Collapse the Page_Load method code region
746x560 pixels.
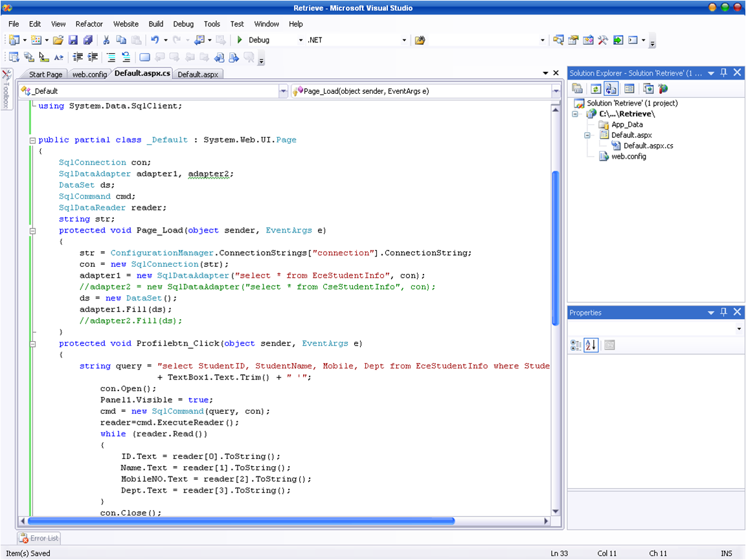tap(32, 231)
